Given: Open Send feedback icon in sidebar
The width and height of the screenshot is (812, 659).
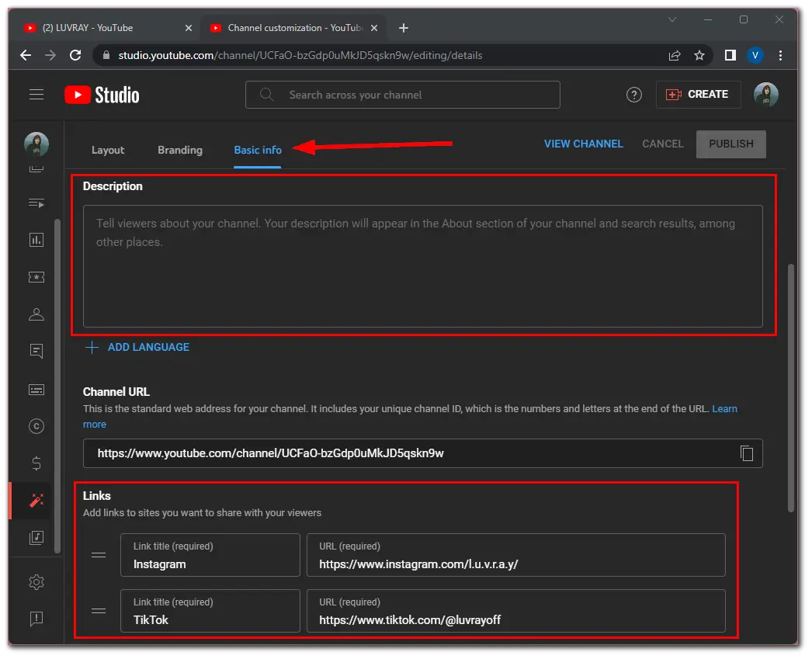Looking at the screenshot, I should [x=36, y=619].
